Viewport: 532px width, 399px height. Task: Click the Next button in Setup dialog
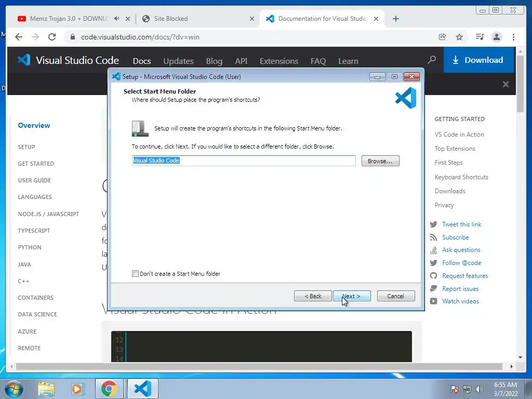[x=352, y=296]
